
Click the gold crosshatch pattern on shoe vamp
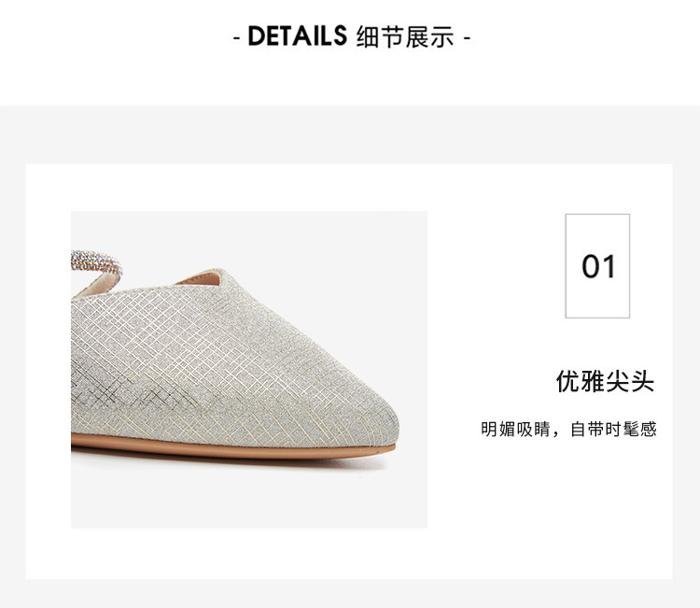(223, 348)
